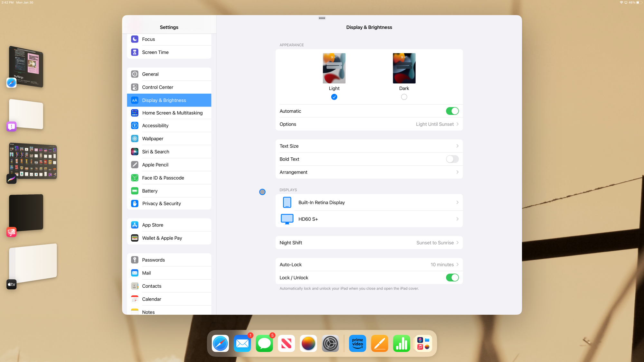Click the HD60 S+ monitor icon
This screenshot has width=644, height=362.
tap(287, 219)
